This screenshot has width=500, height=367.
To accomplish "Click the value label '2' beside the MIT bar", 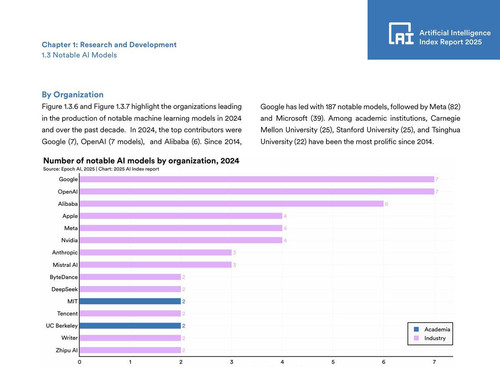I will (184, 302).
